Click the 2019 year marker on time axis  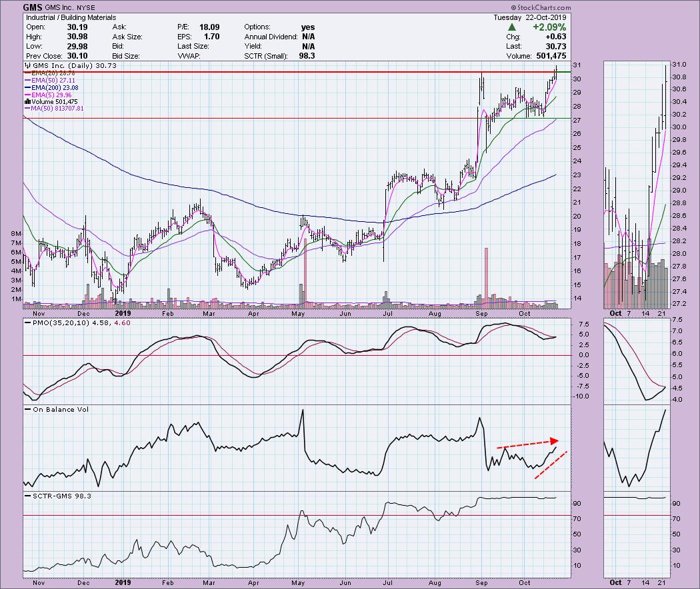point(123,312)
